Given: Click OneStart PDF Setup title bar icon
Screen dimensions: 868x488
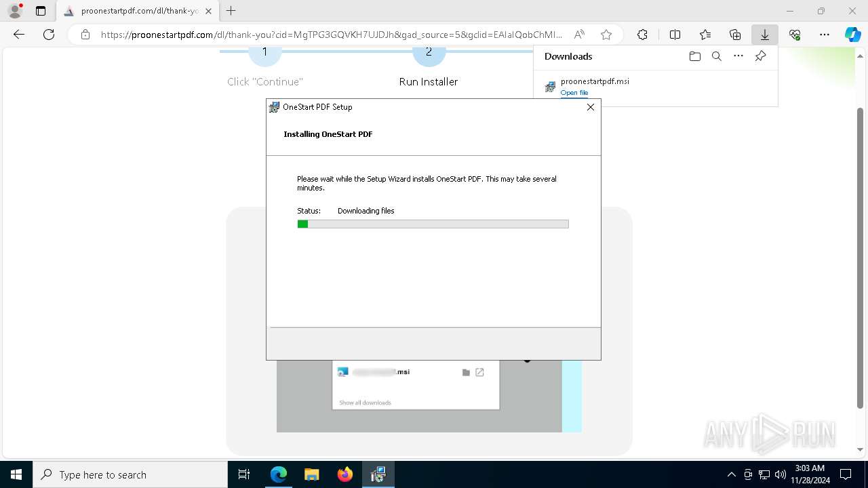Looking at the screenshot, I should tap(274, 107).
